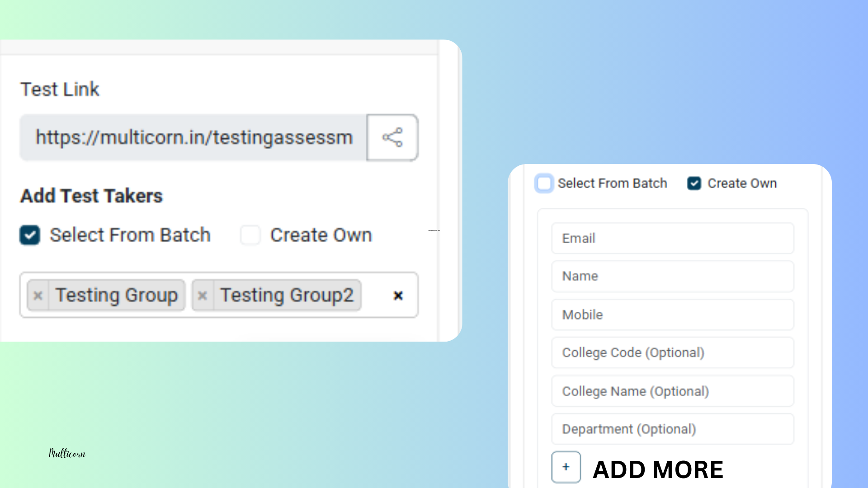Select the Mobile input field

tap(672, 314)
